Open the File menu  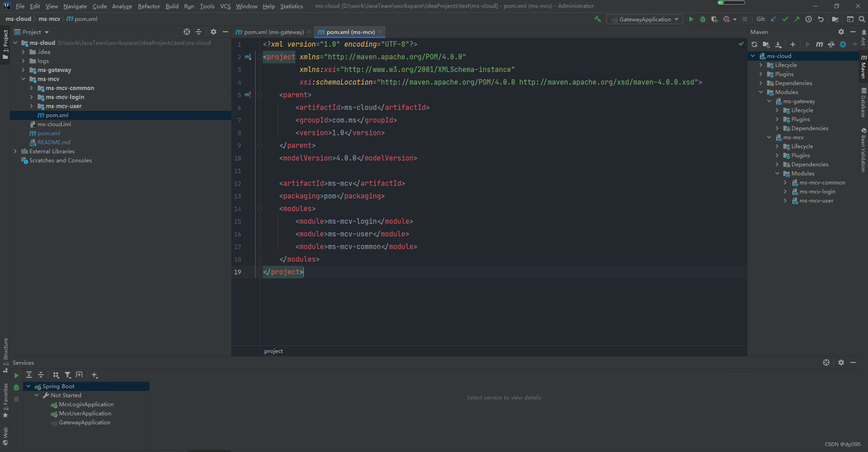pos(20,6)
